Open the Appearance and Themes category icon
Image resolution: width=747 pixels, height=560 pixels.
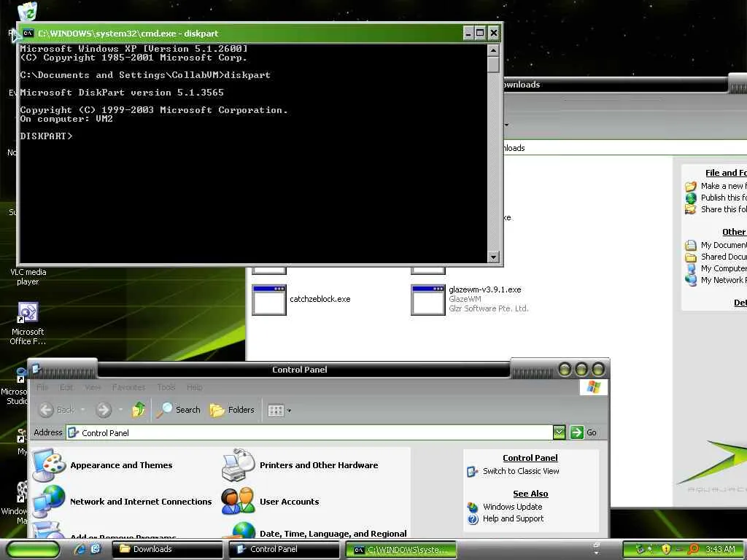(49, 464)
